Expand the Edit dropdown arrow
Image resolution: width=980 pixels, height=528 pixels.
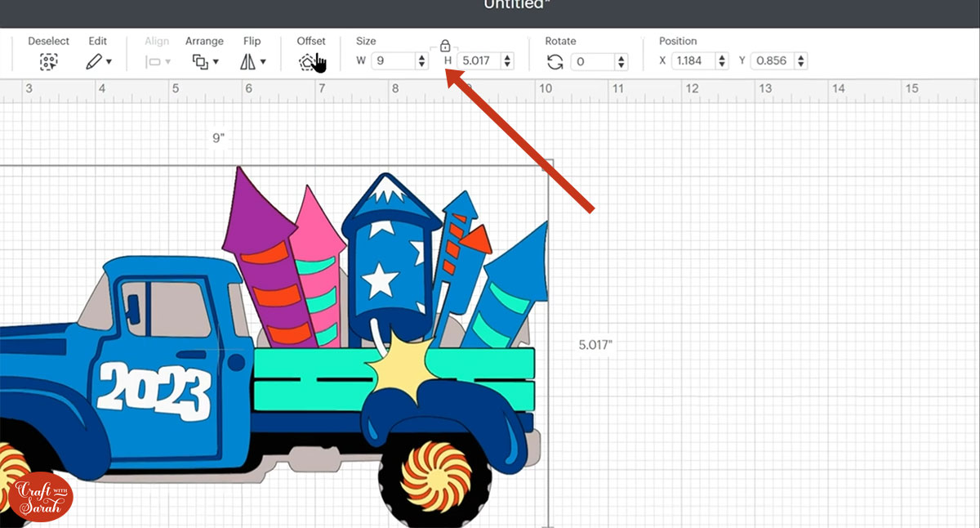109,62
